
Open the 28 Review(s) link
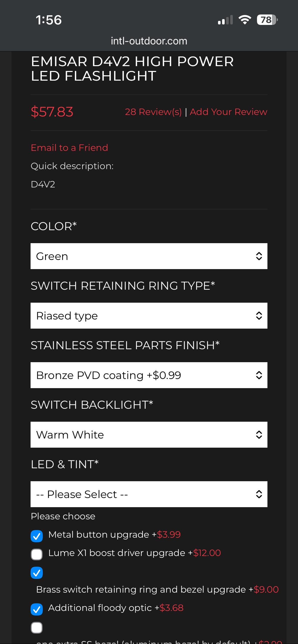coord(153,112)
